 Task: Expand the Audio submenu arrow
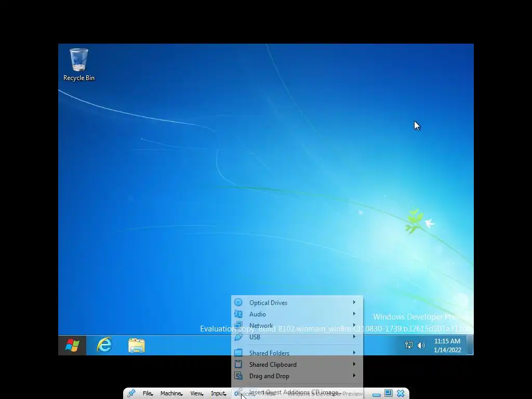354,314
